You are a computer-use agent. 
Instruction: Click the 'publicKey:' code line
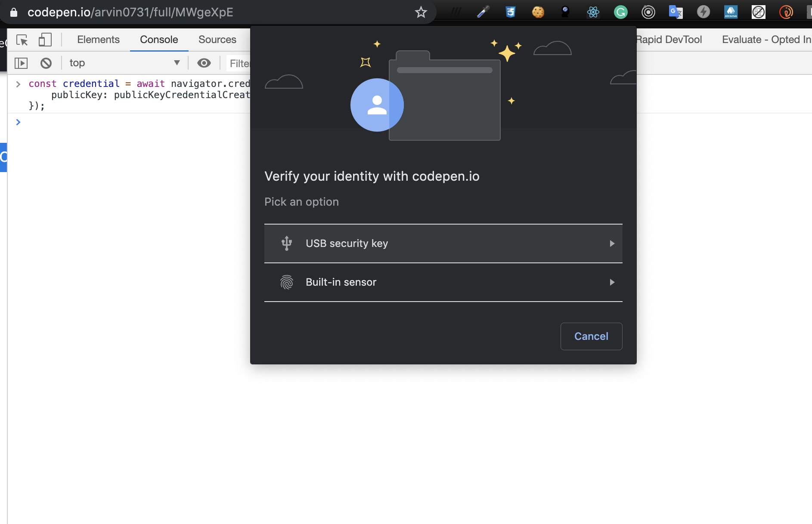151,95
